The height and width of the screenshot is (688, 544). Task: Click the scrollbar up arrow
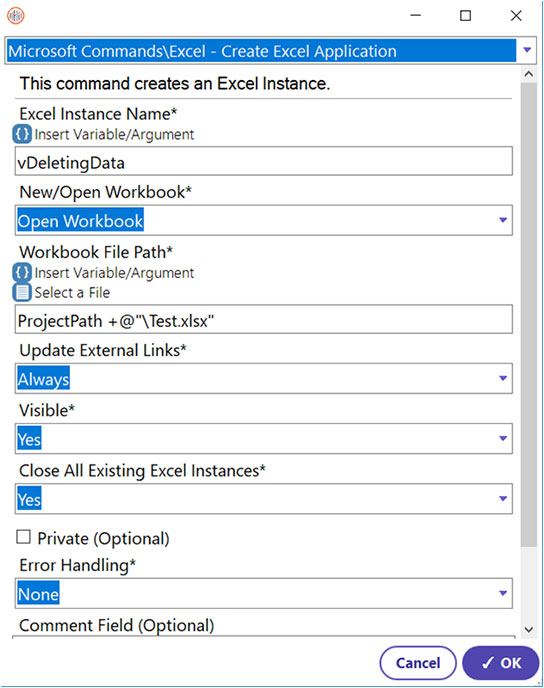click(529, 74)
